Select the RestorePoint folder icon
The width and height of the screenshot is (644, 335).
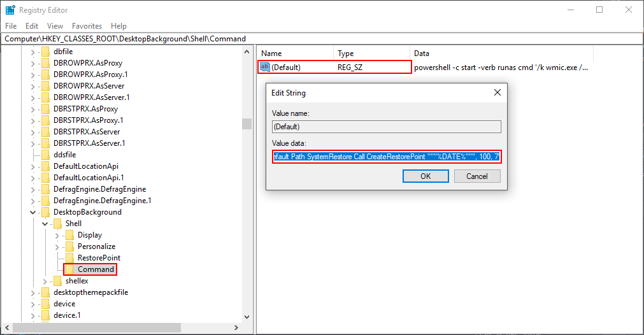[x=70, y=258]
